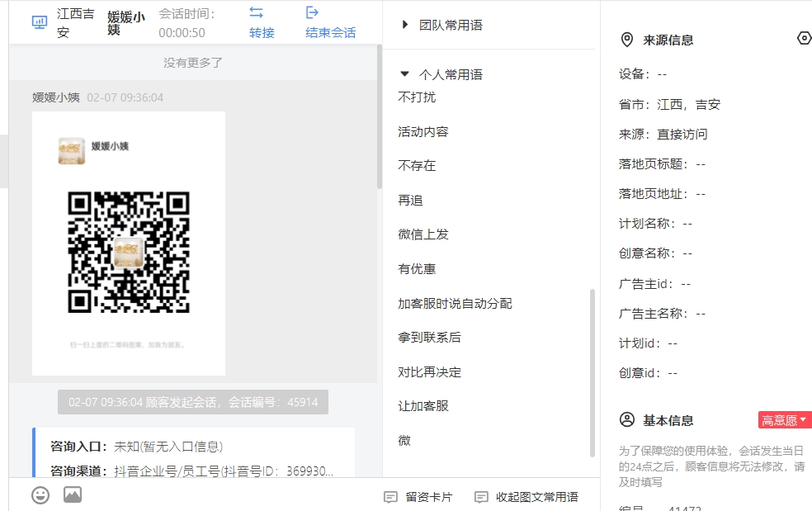This screenshot has width=812, height=511.
Task: Click the 广告主id row
Action: pyautogui.click(x=654, y=284)
